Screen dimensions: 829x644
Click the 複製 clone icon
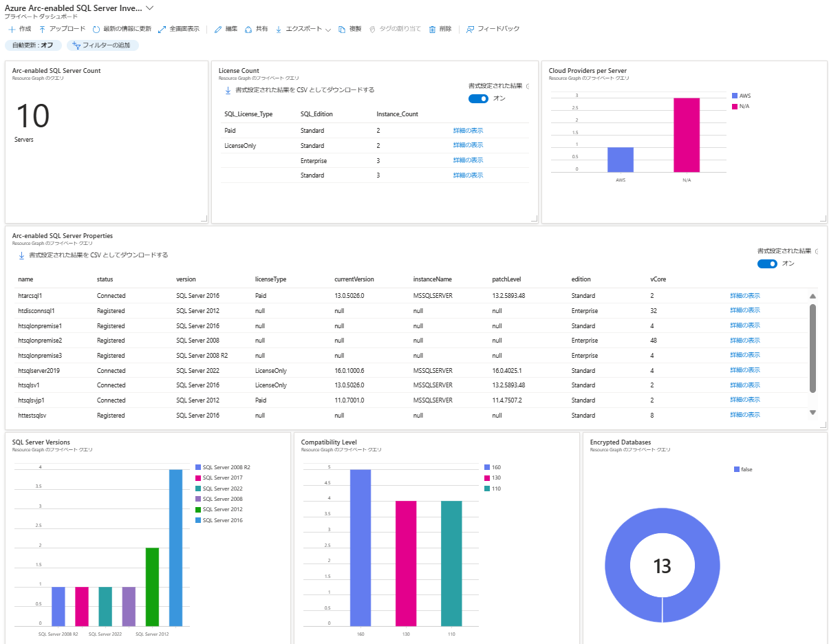click(342, 30)
